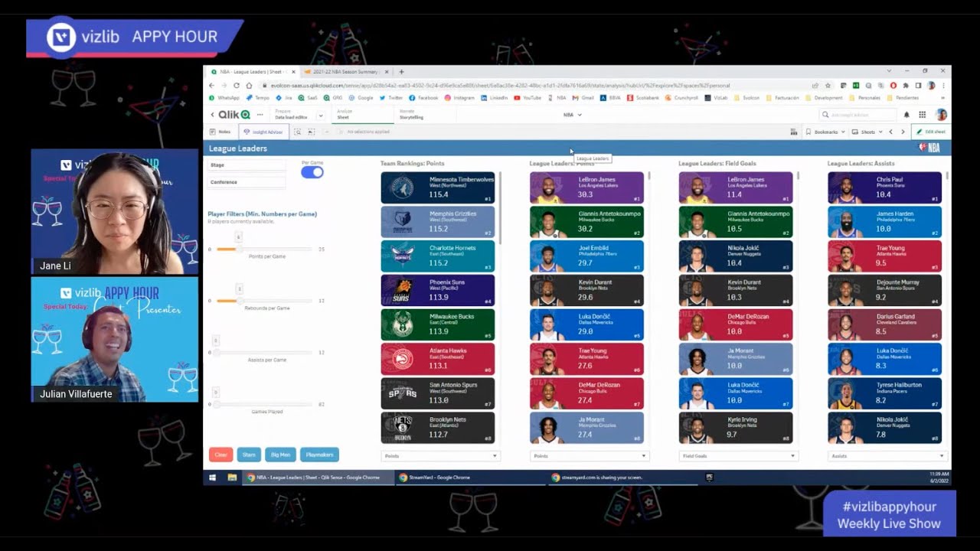Open Chrome home page button
The height and width of the screenshot is (551, 980).
[249, 86]
